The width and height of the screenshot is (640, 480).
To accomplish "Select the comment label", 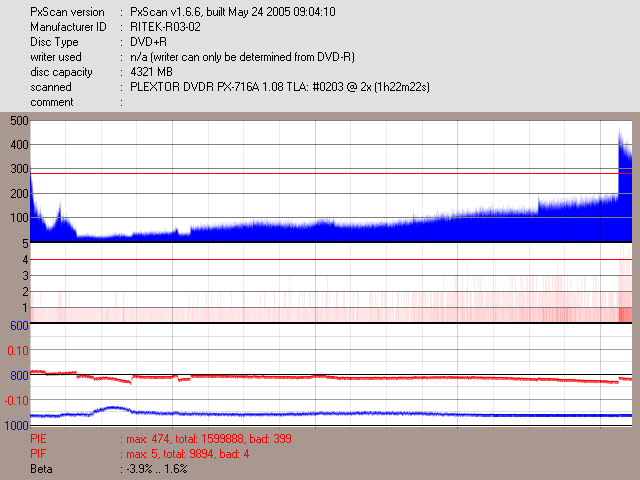I will pyautogui.click(x=52, y=102).
